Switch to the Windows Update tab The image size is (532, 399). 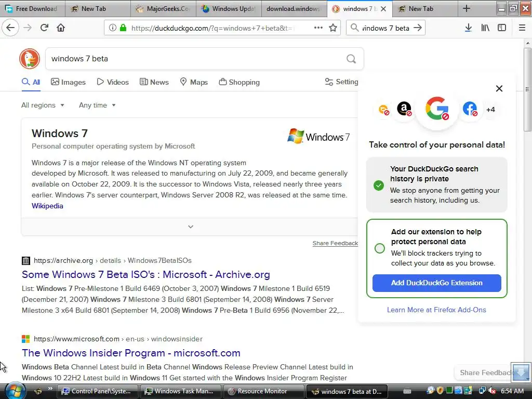click(x=229, y=9)
